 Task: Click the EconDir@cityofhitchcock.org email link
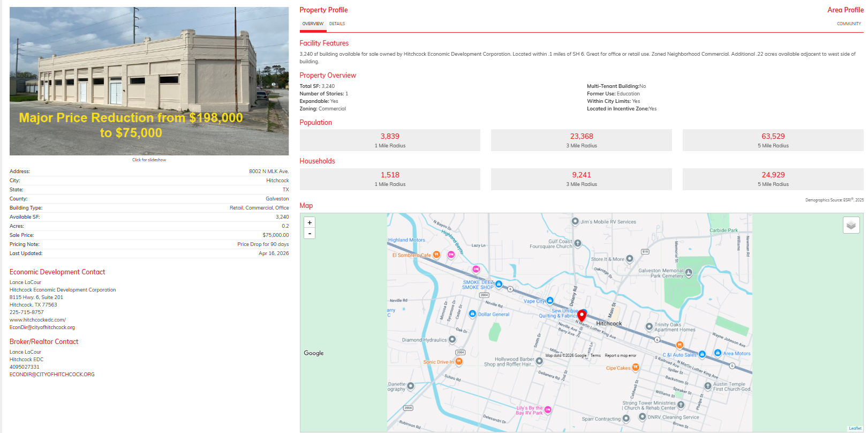click(x=42, y=327)
